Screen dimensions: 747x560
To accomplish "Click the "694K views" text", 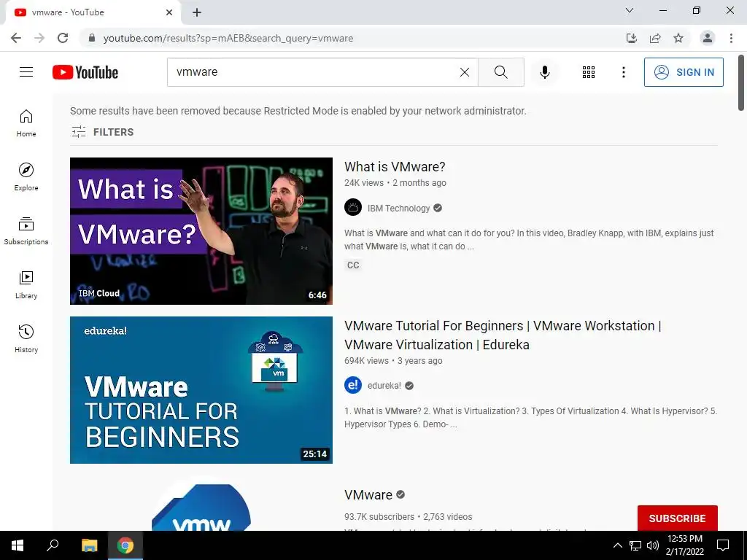I will click(366, 361).
